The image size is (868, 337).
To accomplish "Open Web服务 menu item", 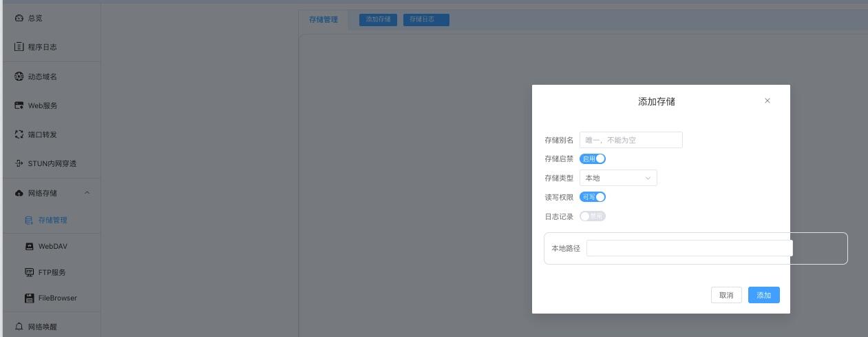I will coord(50,105).
